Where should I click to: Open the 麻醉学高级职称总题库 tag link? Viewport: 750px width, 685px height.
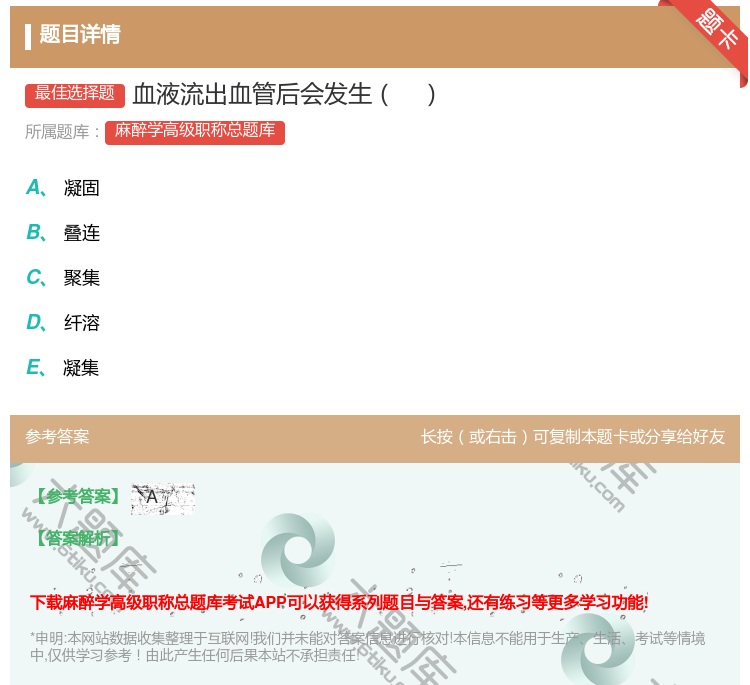[195, 132]
